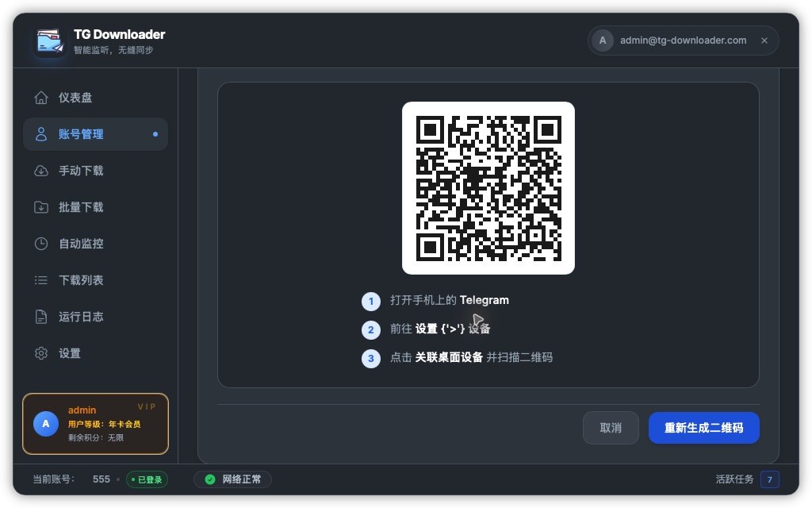Viewport: 812px width, 508px height.
Task: Click the 已登录 status badge
Action: (147, 479)
